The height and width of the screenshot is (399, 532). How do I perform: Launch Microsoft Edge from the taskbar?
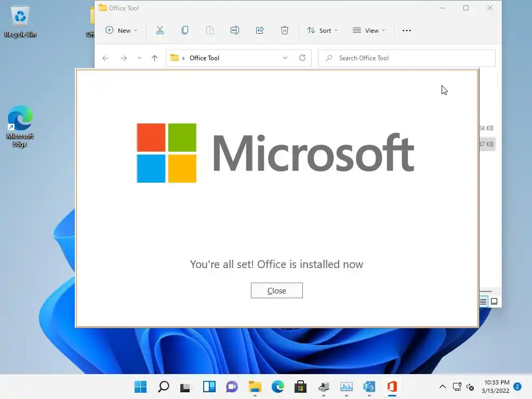click(277, 387)
